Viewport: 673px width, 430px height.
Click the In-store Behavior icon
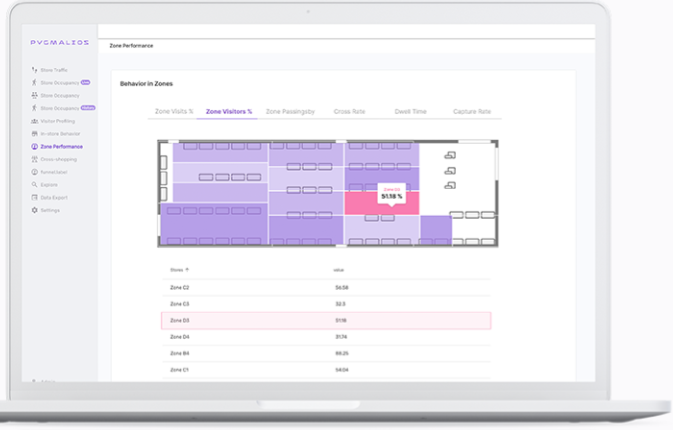click(x=35, y=134)
